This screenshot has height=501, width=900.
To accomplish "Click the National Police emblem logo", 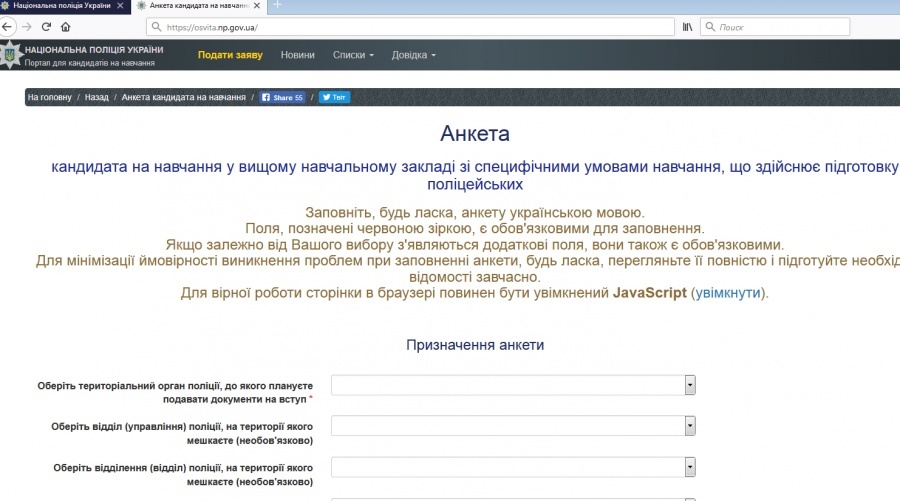I will coord(11,55).
